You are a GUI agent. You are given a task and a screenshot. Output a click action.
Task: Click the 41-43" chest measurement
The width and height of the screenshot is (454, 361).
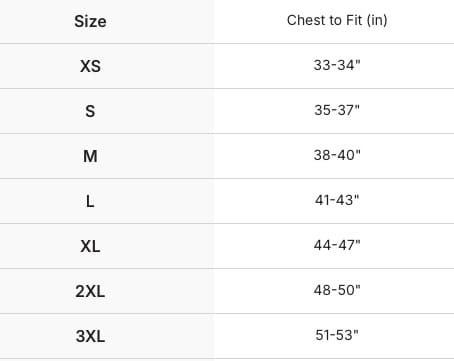click(337, 200)
